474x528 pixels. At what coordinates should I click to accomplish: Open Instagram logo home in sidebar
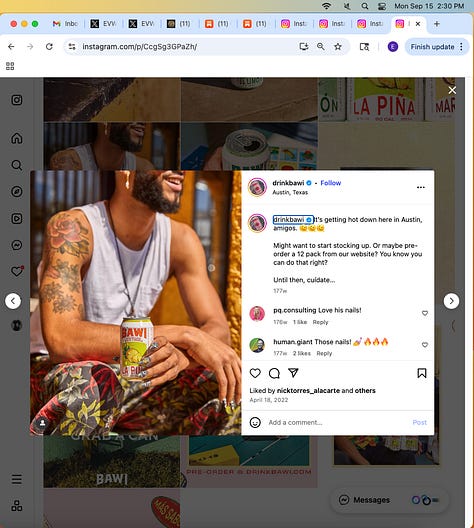[17, 100]
